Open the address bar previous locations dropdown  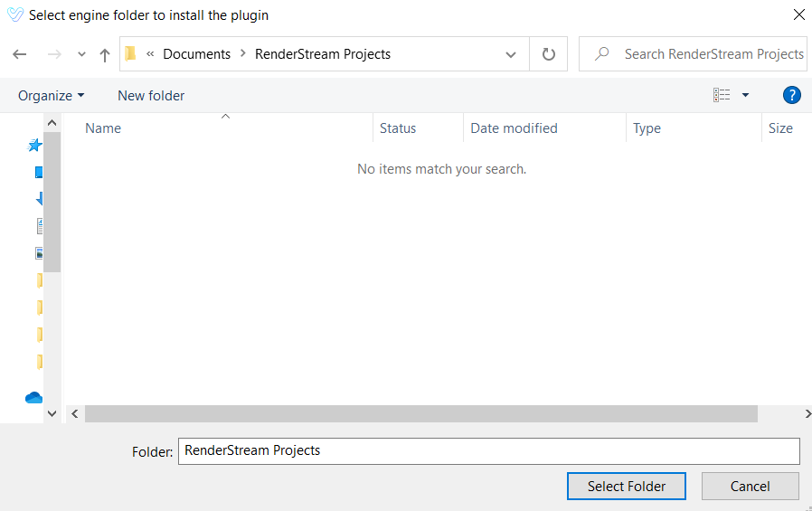click(x=511, y=54)
